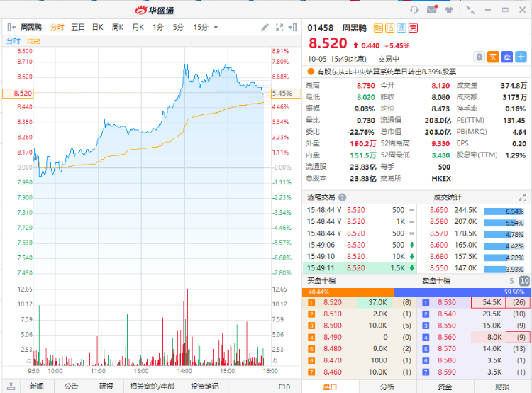Viewport: 532px width, 393px height.
Task: Add stock to watchlist with plus
Action: click(x=521, y=57)
